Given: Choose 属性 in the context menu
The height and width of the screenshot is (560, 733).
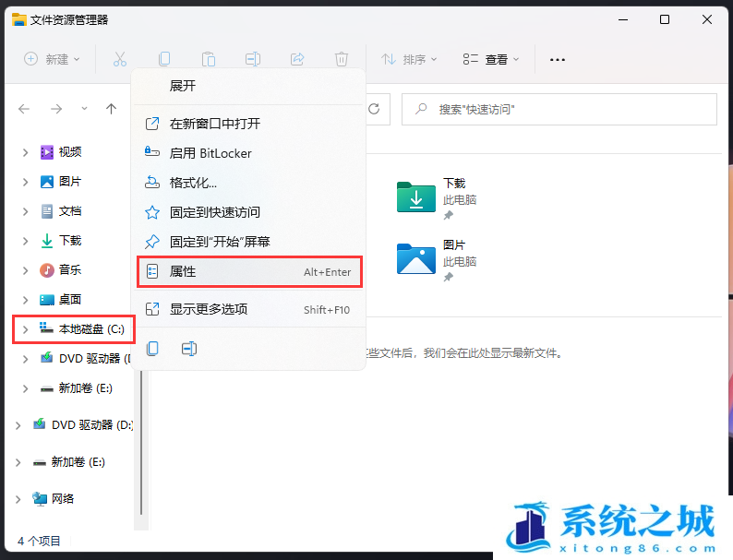Looking at the screenshot, I should (249, 271).
